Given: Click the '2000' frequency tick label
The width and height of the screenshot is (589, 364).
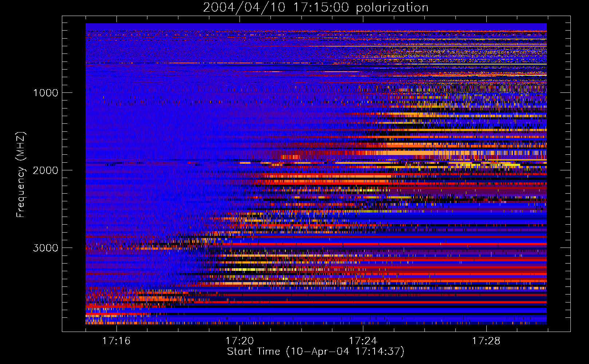Looking at the screenshot, I should point(46,170).
